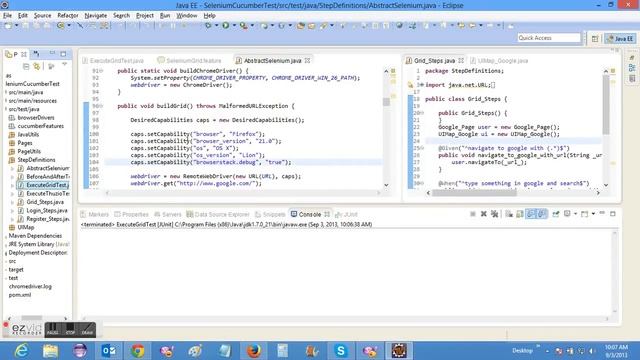Click Clear Console icon
640x360 pixels.
(x=509, y=214)
